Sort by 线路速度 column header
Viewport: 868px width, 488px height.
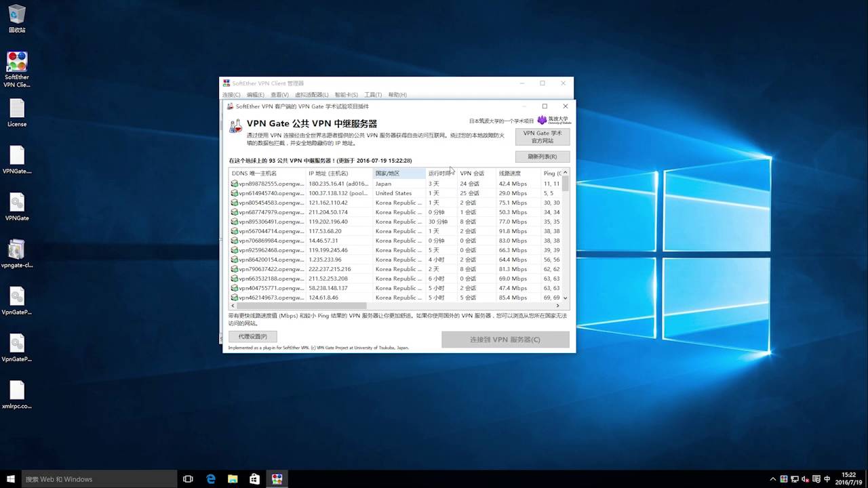click(x=518, y=174)
